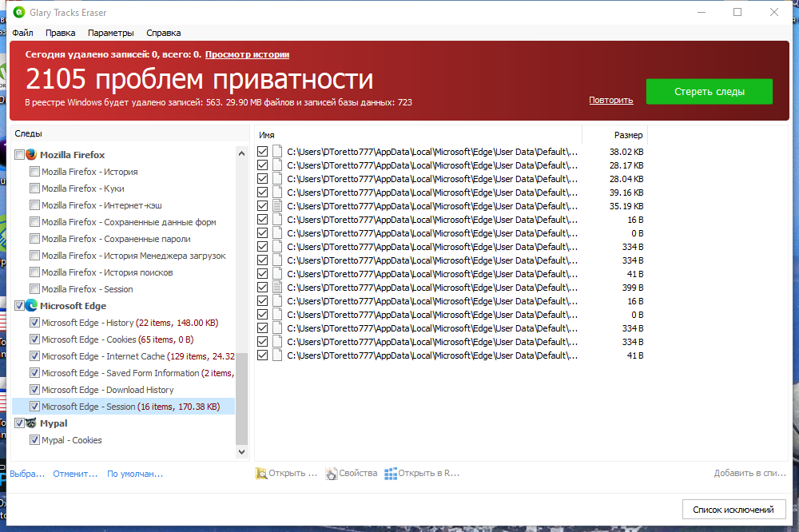Click the Свойства toolbar button
Image resolution: width=799 pixels, height=532 pixels.
click(x=352, y=474)
